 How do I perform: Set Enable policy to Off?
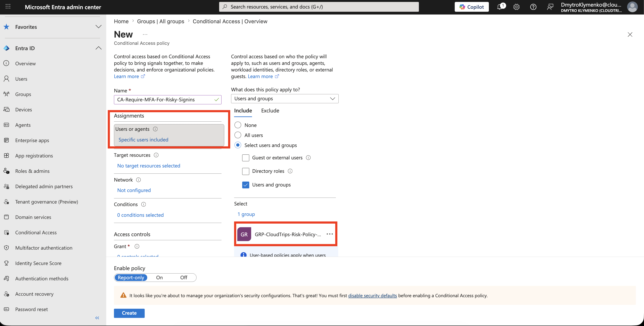(184, 278)
